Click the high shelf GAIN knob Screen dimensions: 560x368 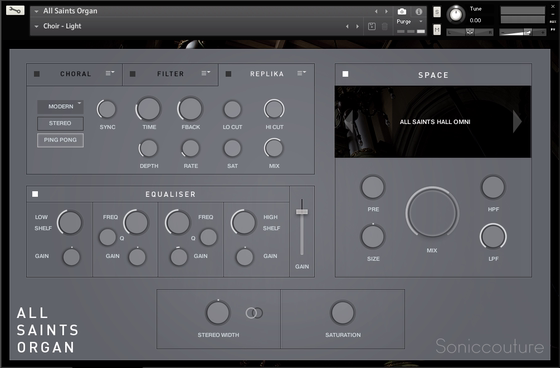coord(245,257)
